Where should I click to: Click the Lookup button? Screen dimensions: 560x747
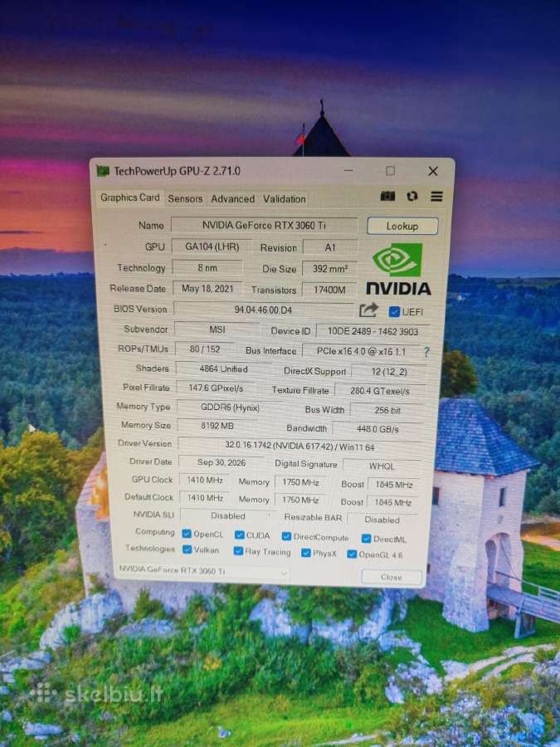(x=402, y=227)
